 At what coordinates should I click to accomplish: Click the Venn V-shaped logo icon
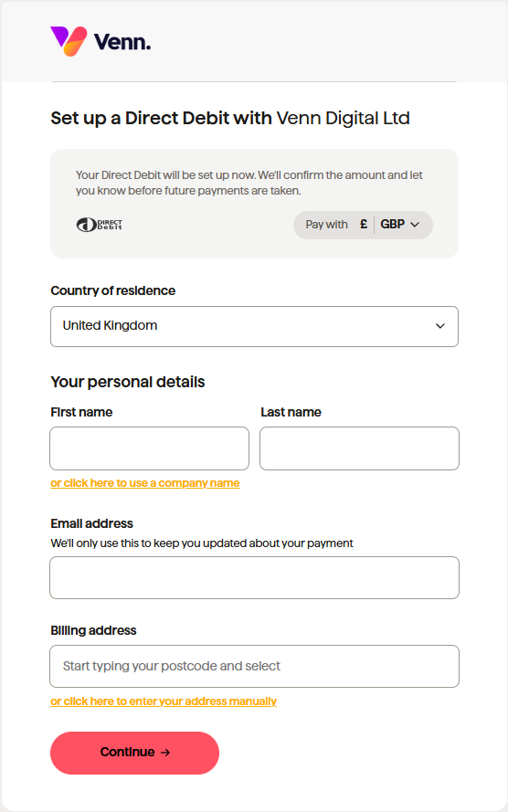69,41
